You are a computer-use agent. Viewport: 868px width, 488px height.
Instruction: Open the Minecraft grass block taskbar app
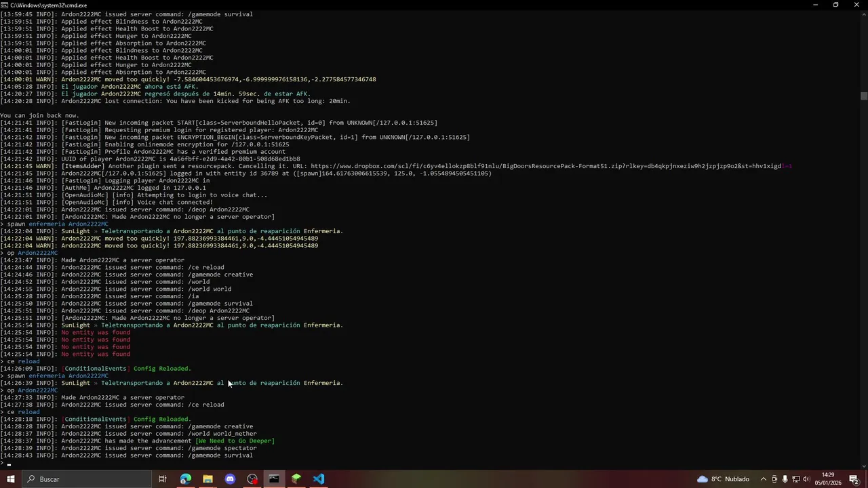pos(296,479)
